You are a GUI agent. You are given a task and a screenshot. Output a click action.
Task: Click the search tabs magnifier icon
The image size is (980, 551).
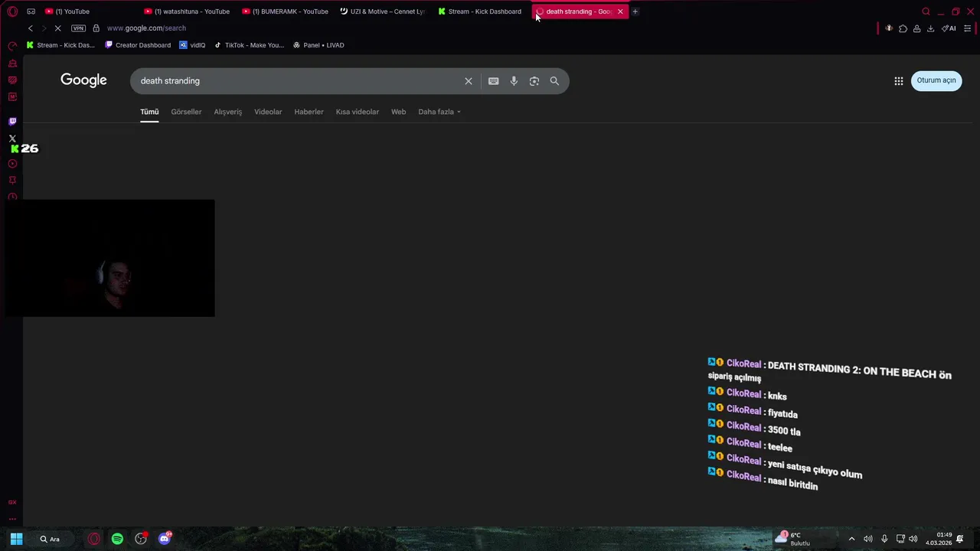tap(926, 11)
